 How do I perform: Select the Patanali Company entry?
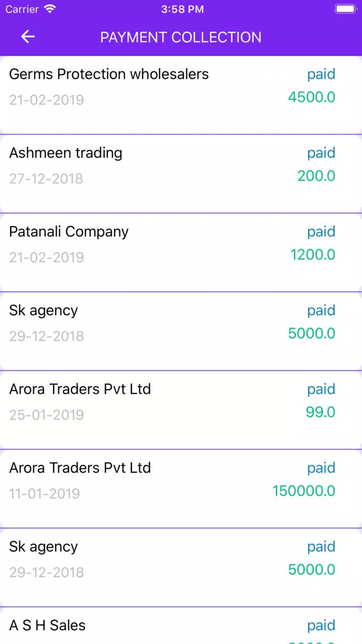coord(181,253)
